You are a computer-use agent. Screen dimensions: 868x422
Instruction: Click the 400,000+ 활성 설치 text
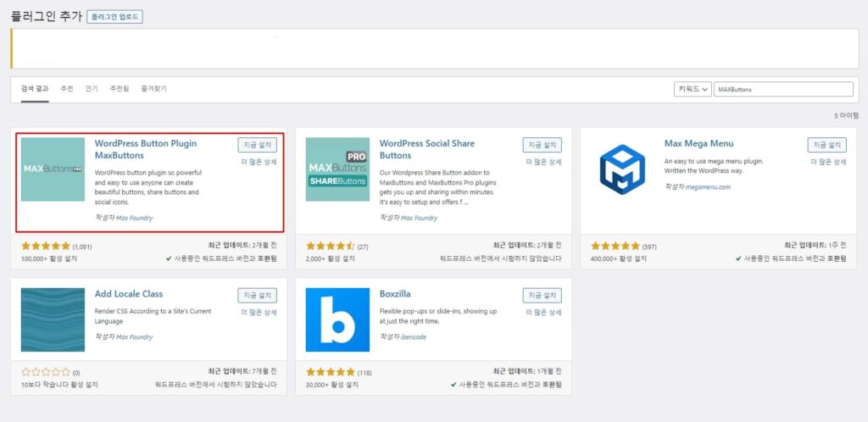click(618, 258)
